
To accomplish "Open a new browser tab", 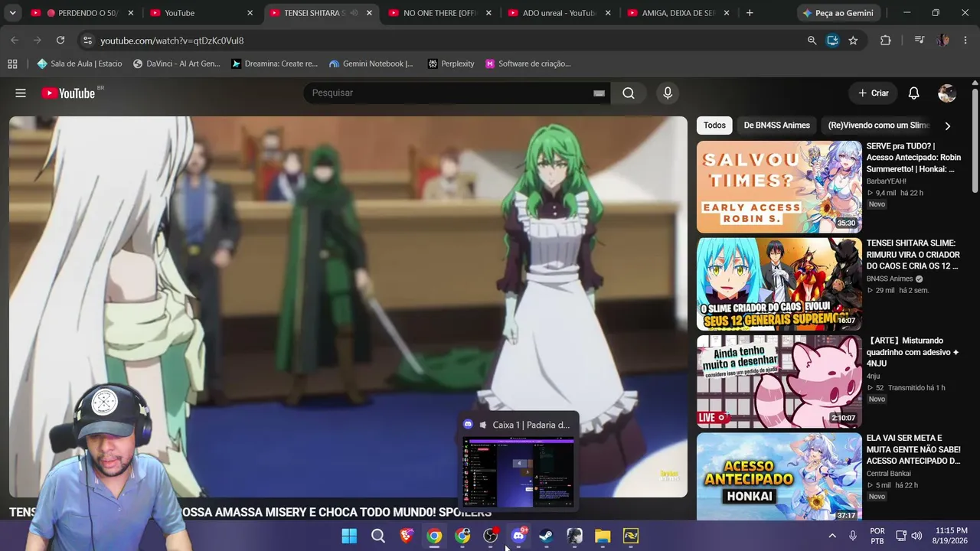I will tap(750, 13).
